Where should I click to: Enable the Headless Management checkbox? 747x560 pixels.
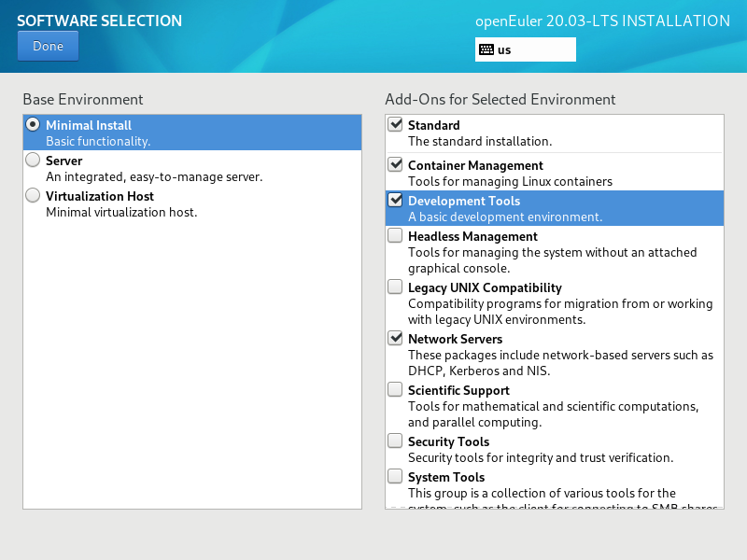pyautogui.click(x=396, y=235)
